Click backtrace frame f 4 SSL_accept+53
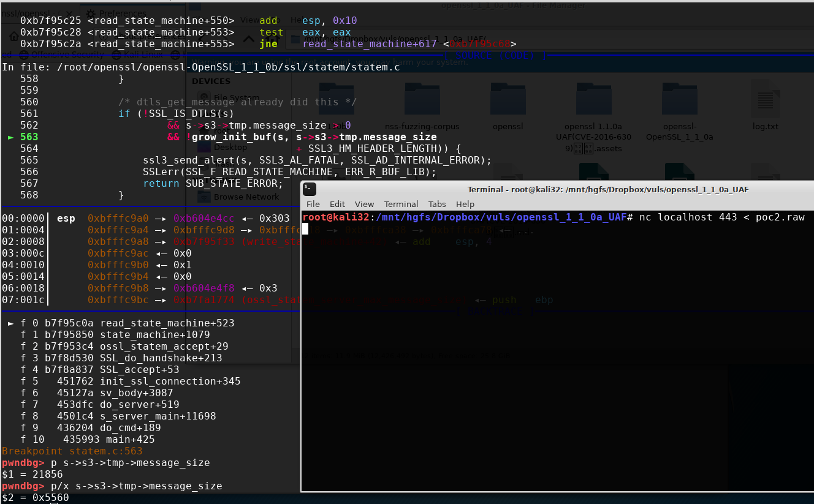The height and width of the screenshot is (504, 814). point(100,369)
